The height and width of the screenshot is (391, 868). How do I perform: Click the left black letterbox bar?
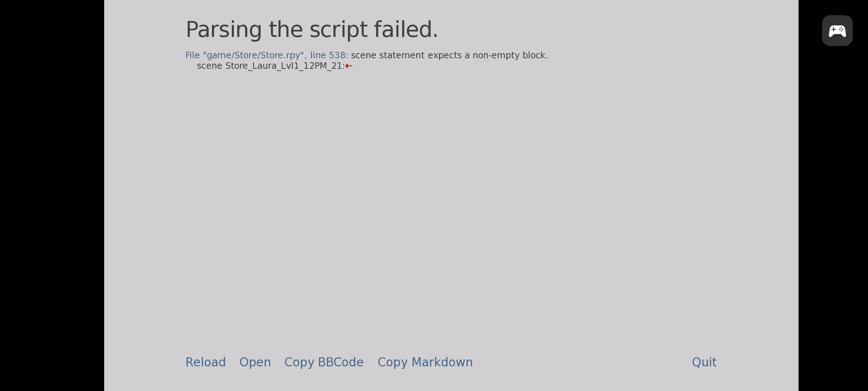[52, 195]
